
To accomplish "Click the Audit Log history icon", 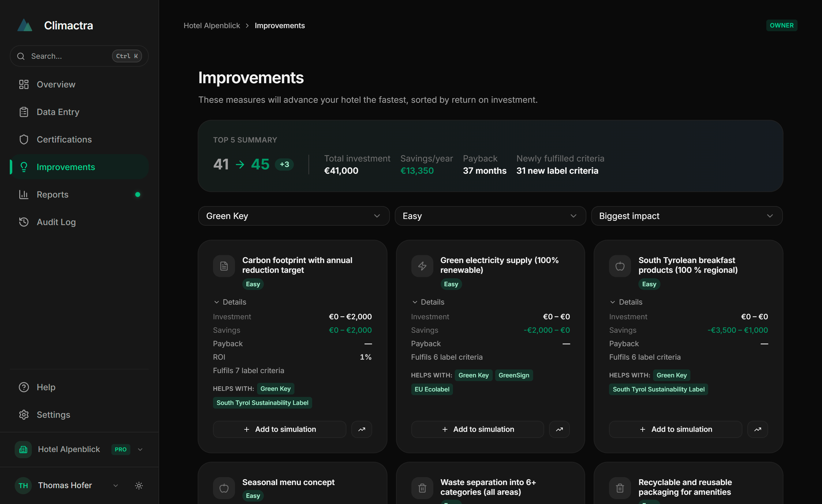I will tap(24, 222).
